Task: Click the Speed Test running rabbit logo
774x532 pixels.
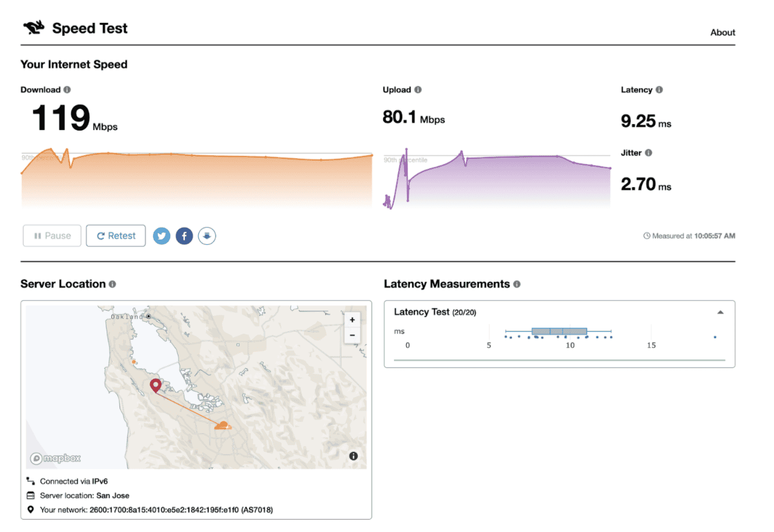Action: point(33,28)
